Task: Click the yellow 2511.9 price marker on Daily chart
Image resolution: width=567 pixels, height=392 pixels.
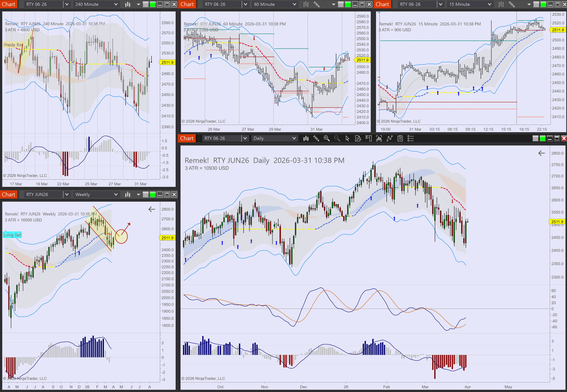Action: [557, 222]
